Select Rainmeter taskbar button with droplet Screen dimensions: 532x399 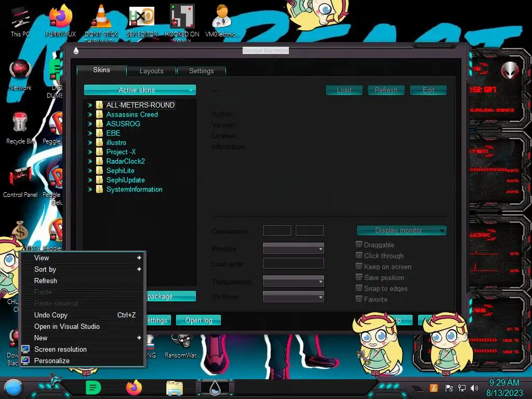click(215, 388)
